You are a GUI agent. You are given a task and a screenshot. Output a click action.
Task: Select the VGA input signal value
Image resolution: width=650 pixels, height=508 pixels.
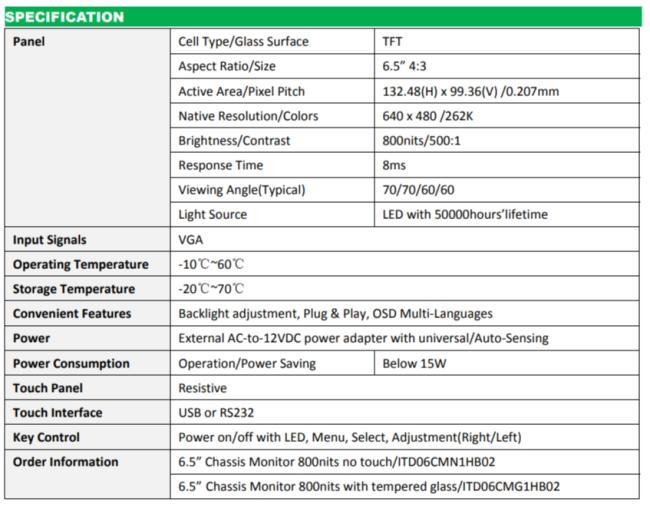pyautogui.click(x=191, y=240)
